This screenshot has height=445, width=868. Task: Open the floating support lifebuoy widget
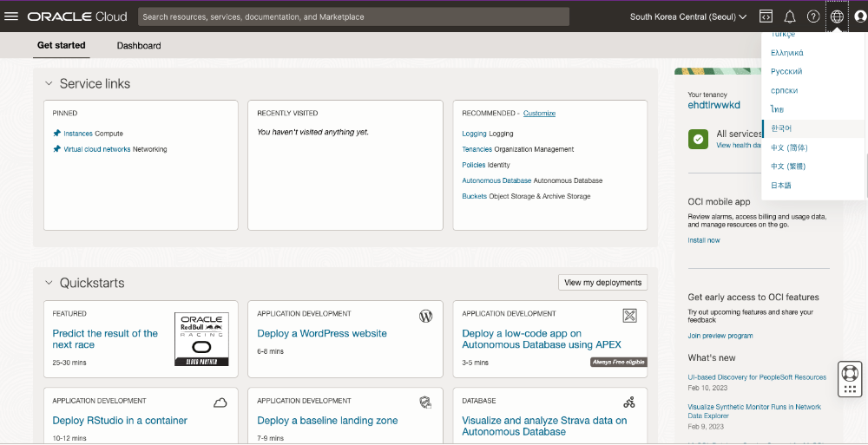point(850,380)
